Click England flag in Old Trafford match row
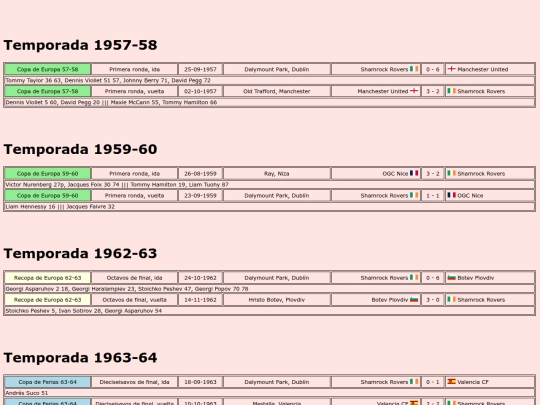This screenshot has width=540, height=405. click(x=414, y=91)
